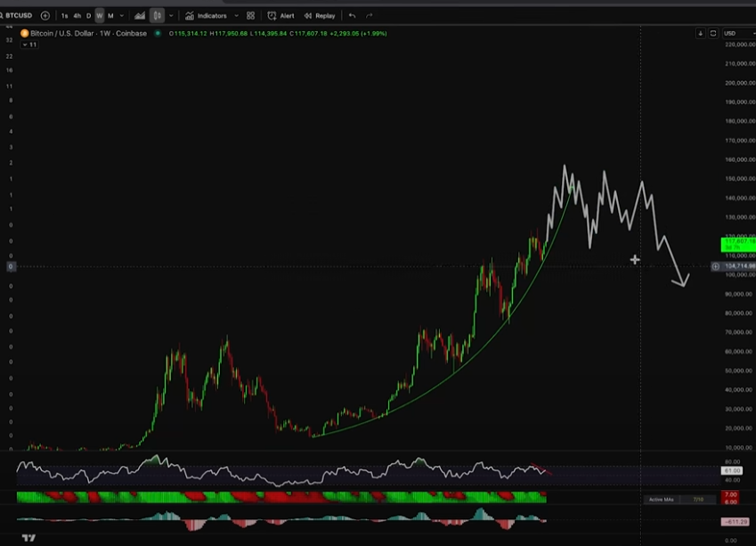This screenshot has height=546, width=756.
Task: Click the 10,000.00 price axis label
Action: [740, 447]
